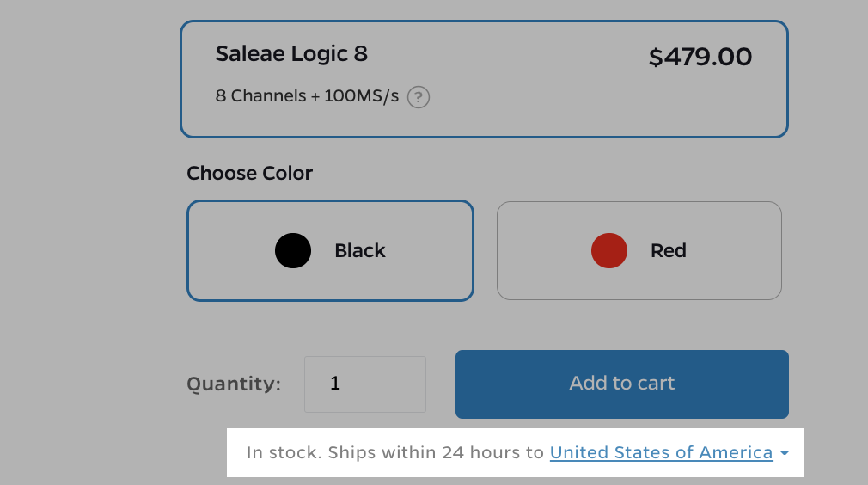
Task: Click the help question mark icon
Action: pyautogui.click(x=419, y=96)
